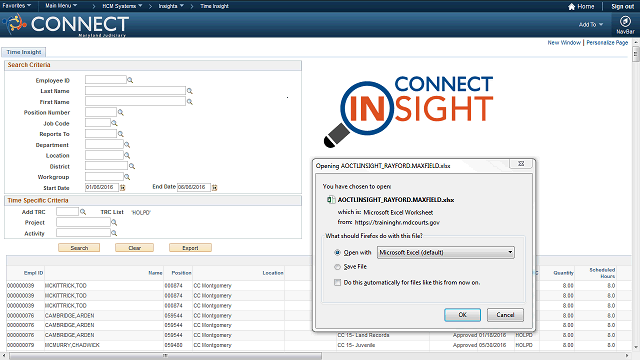Open the Start Date calendar picker
This screenshot has width=640, height=360.
pos(122,187)
